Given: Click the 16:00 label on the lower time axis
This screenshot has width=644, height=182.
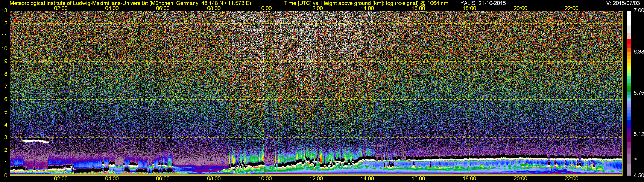Looking at the screenshot, I should click(418, 179).
